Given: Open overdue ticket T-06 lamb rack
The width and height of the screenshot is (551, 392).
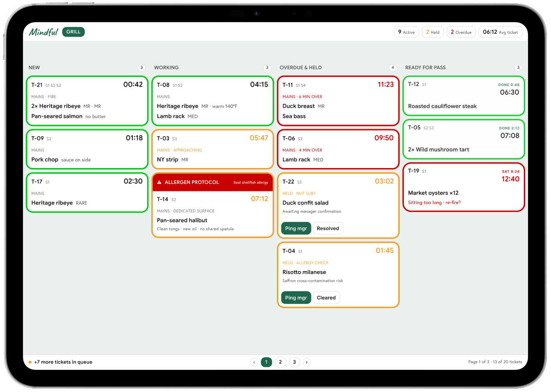Looking at the screenshot, I should click(x=338, y=149).
